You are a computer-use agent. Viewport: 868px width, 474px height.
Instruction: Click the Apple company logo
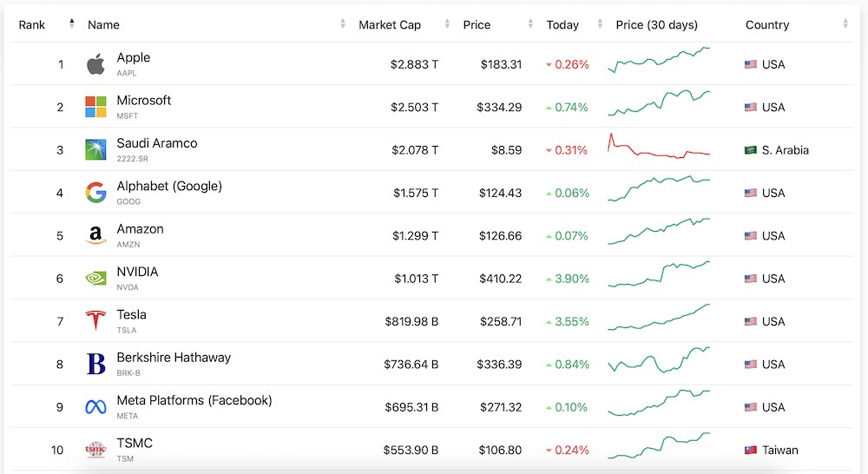pos(95,64)
